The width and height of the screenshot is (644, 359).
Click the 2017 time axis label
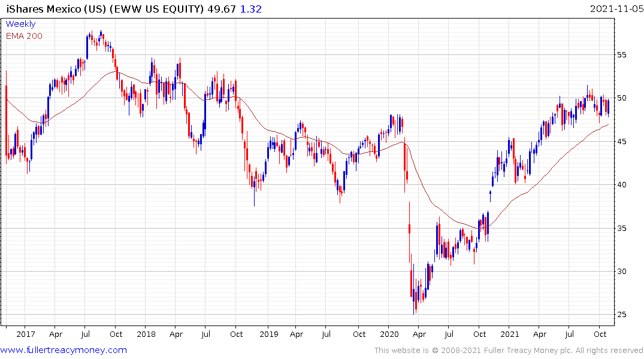tap(26, 334)
